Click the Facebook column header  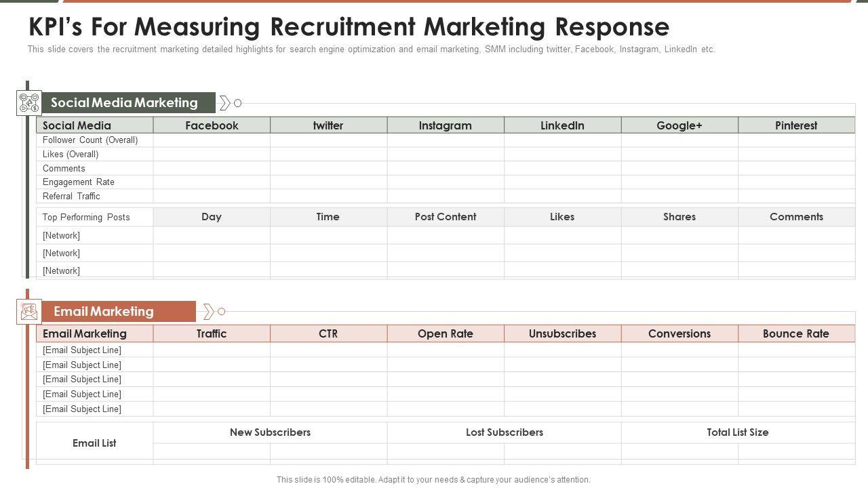pyautogui.click(x=212, y=125)
